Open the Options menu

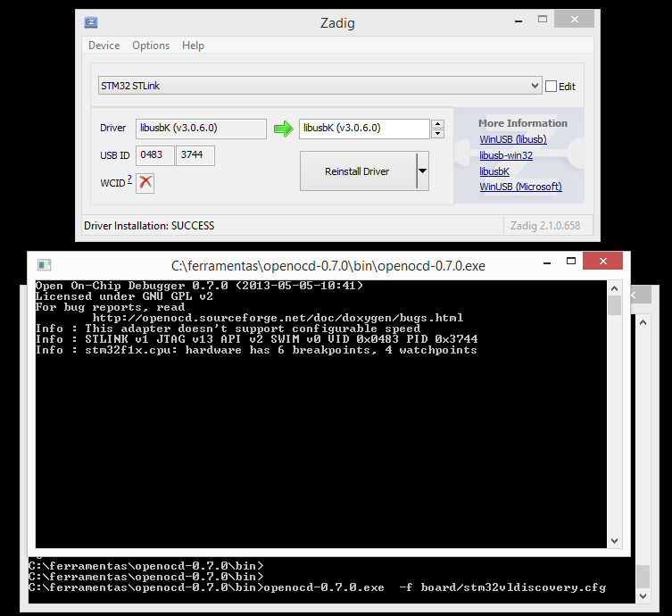pos(151,46)
